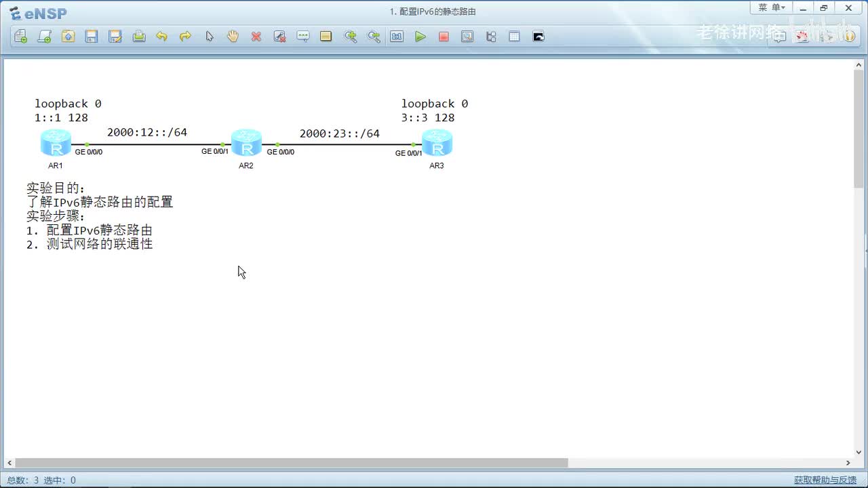Click the red X delete tool

point(256,37)
